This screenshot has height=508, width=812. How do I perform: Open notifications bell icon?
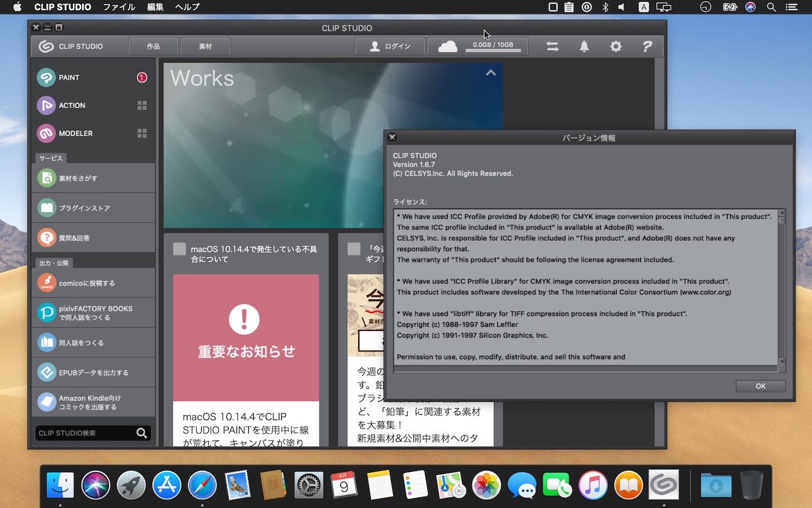point(585,46)
